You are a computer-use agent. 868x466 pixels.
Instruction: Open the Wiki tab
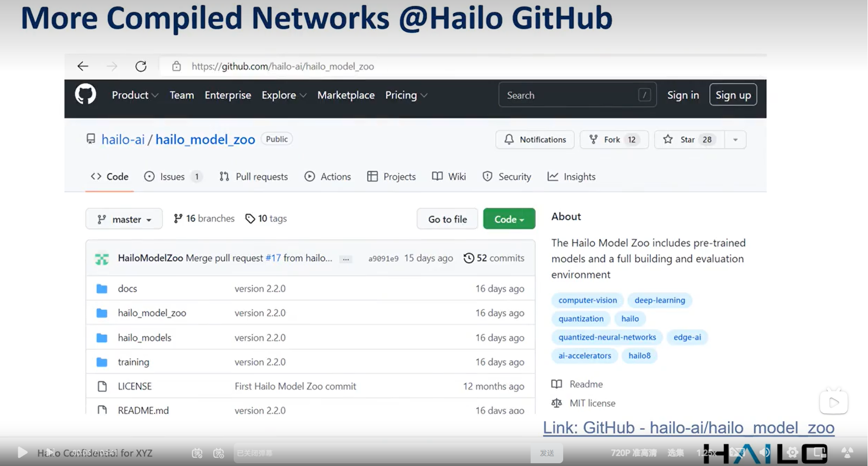[x=449, y=177]
